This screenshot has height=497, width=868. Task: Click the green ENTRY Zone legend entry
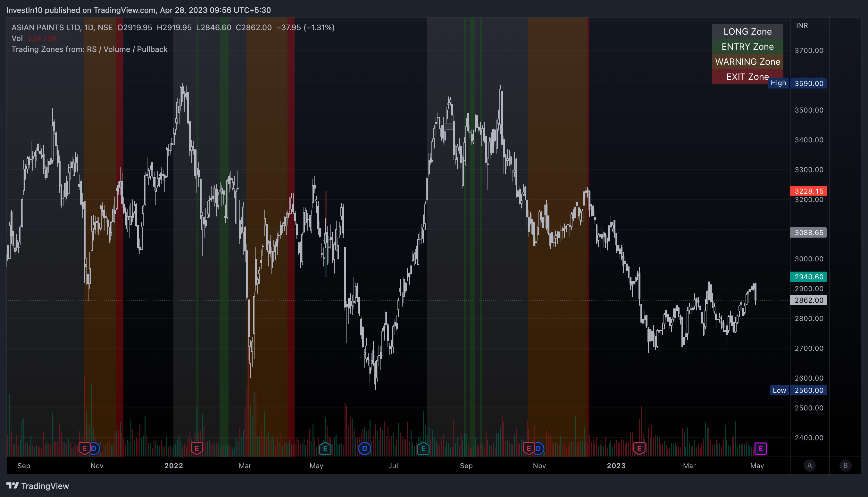click(x=747, y=46)
